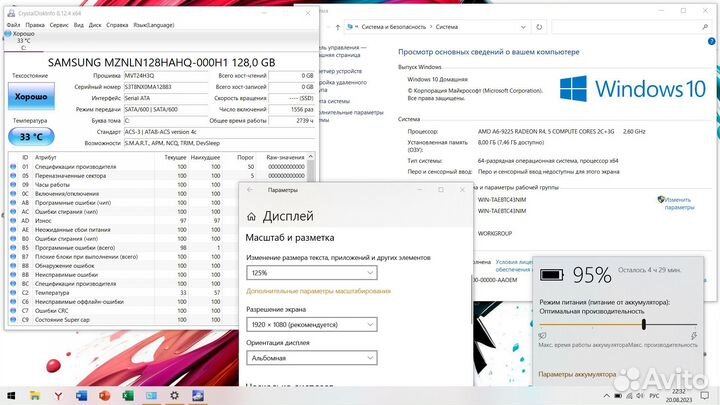Open the clock and date flyout
Screen dimensions: 720x405
click(679, 395)
